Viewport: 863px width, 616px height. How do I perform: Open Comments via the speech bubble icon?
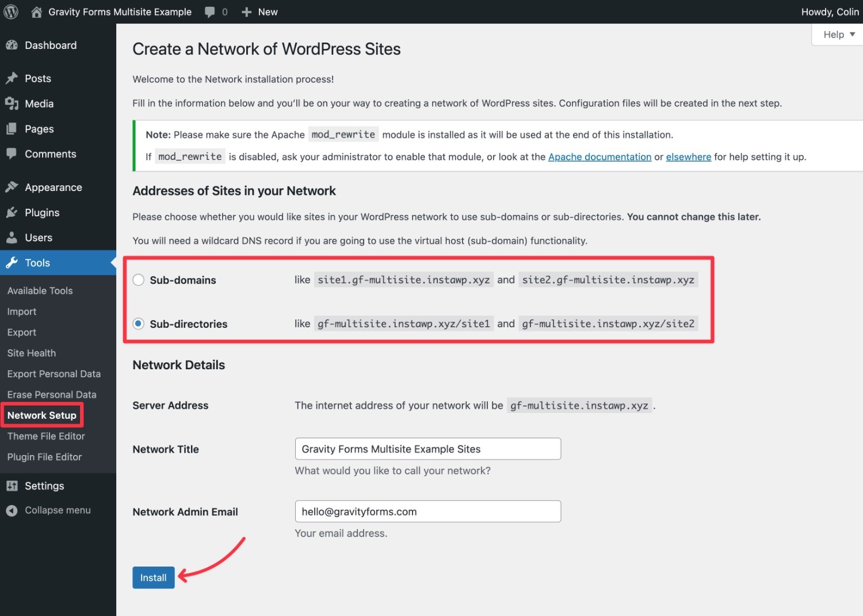12,154
